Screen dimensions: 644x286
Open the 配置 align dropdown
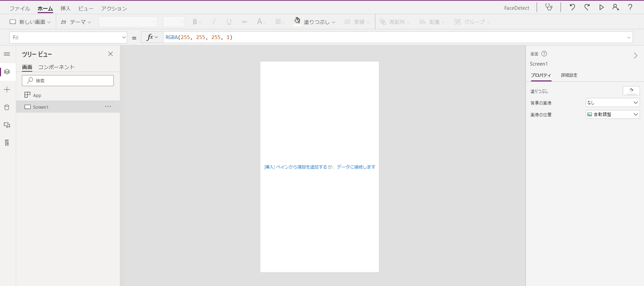(432, 22)
